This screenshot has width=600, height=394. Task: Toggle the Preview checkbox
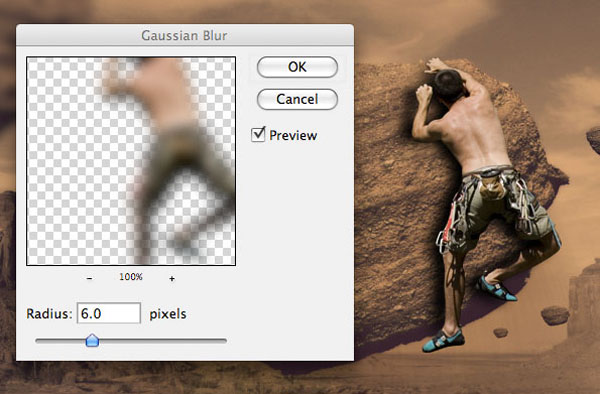pos(258,135)
